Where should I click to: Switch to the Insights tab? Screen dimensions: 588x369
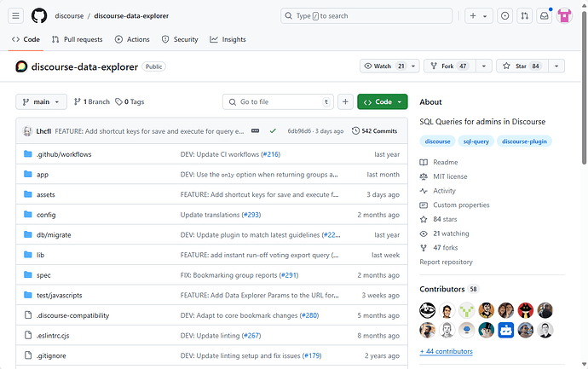(228, 39)
